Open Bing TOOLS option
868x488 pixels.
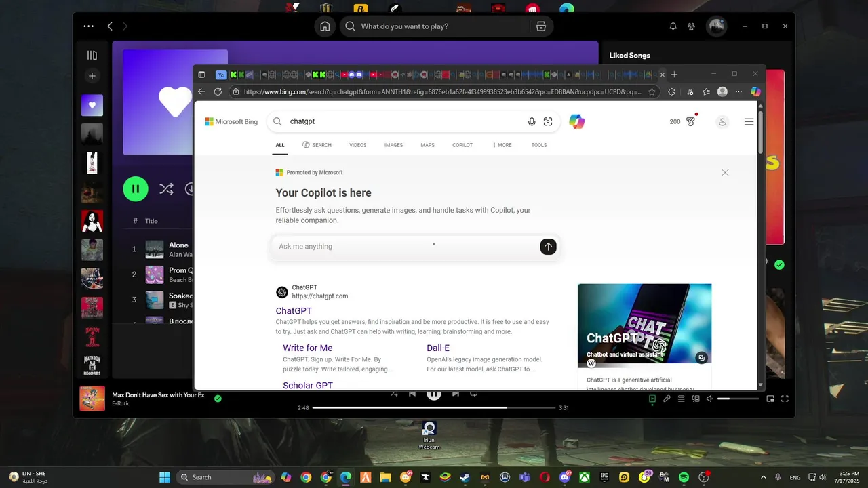click(539, 145)
